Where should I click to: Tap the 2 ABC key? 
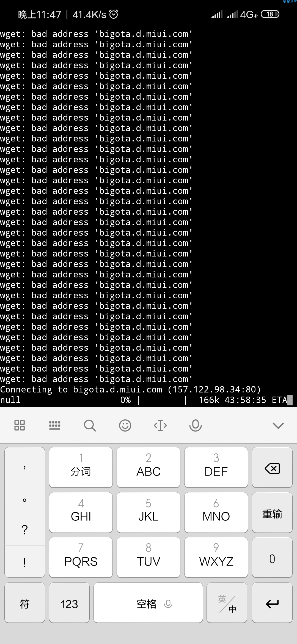(x=148, y=467)
